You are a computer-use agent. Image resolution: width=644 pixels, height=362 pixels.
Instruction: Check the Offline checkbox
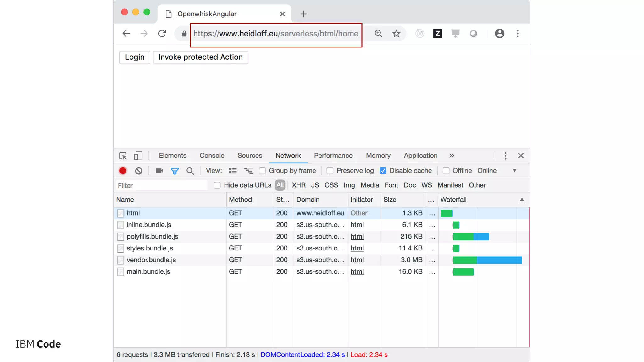click(446, 171)
